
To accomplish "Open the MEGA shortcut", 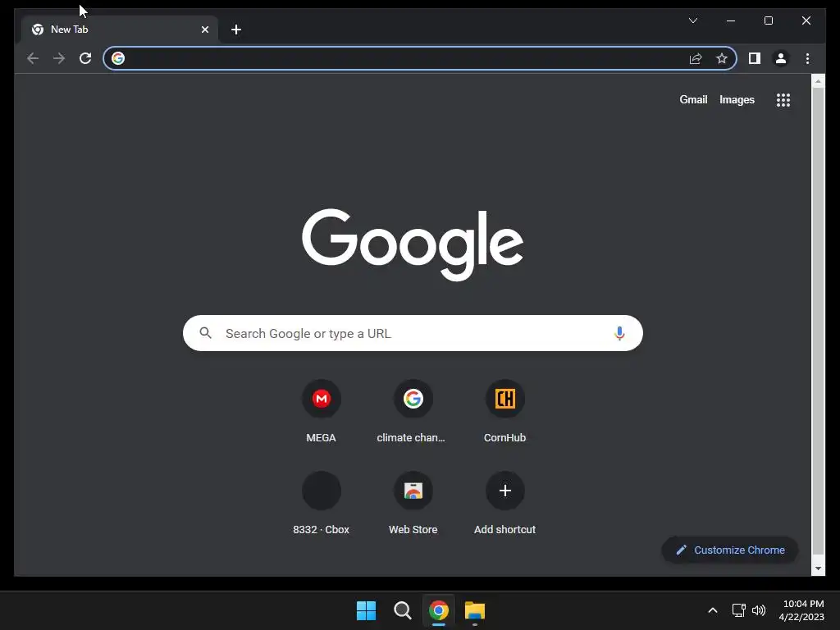I will point(322,411).
